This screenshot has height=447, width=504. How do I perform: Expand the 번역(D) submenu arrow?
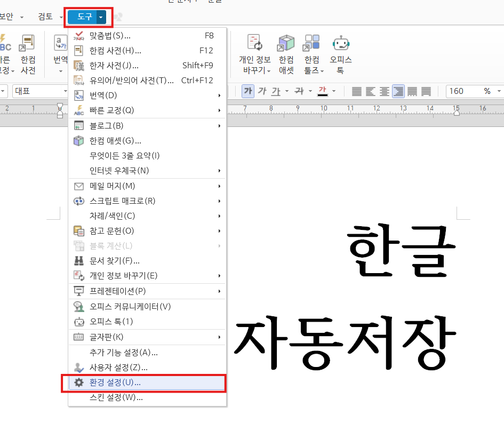pos(219,95)
